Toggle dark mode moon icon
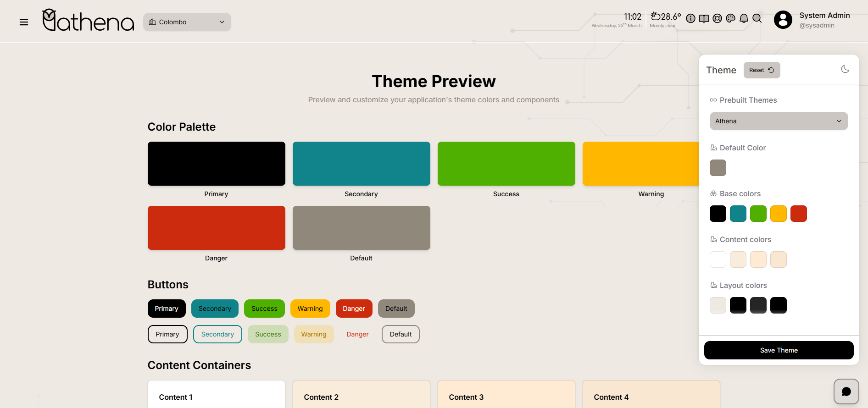 [845, 69]
